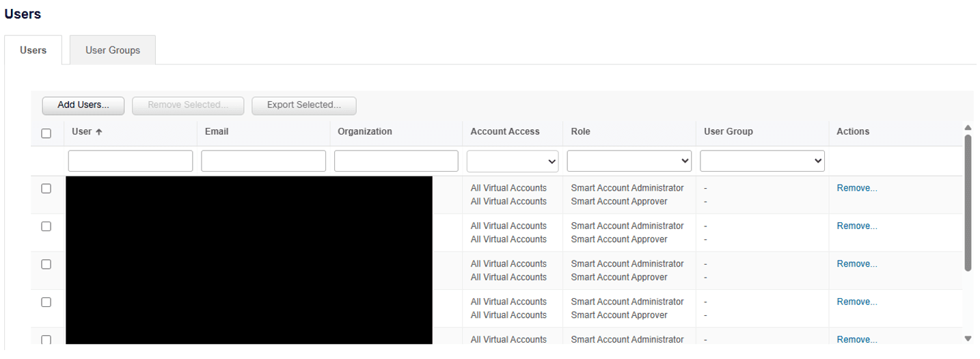Click Remove link in third row
Viewport: 980px width, 359px height.
856,264
